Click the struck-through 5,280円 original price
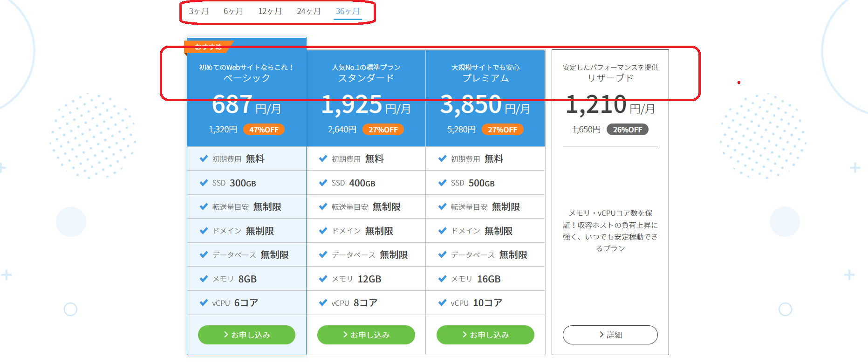The image size is (868, 364). (461, 130)
